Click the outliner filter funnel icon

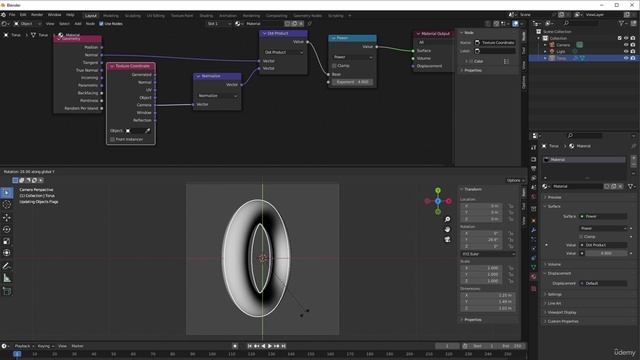tap(621, 24)
